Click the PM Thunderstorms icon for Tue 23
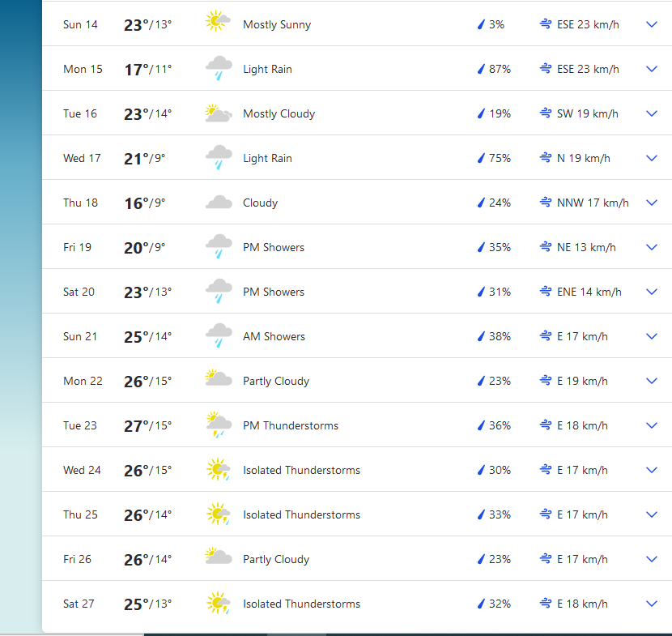 point(218,425)
